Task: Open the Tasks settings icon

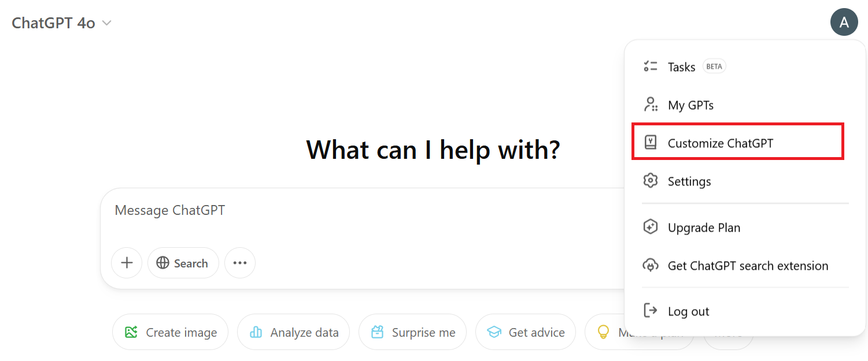Action: coord(651,66)
